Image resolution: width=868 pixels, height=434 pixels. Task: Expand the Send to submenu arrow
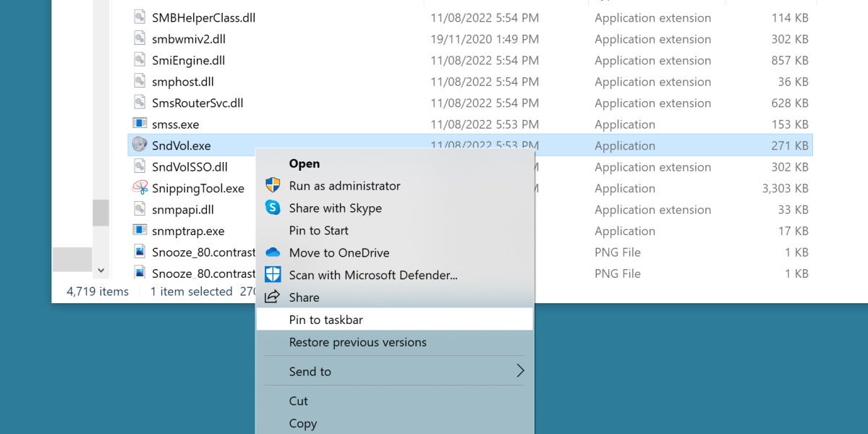coord(519,371)
